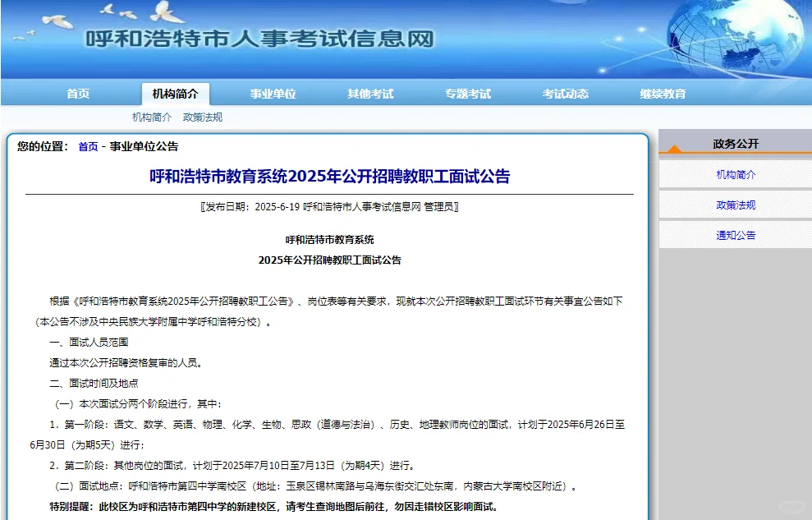Viewport: 812px width, 520px height.
Task: Click the section heading 二、面试时间及地点
Action: tap(94, 384)
